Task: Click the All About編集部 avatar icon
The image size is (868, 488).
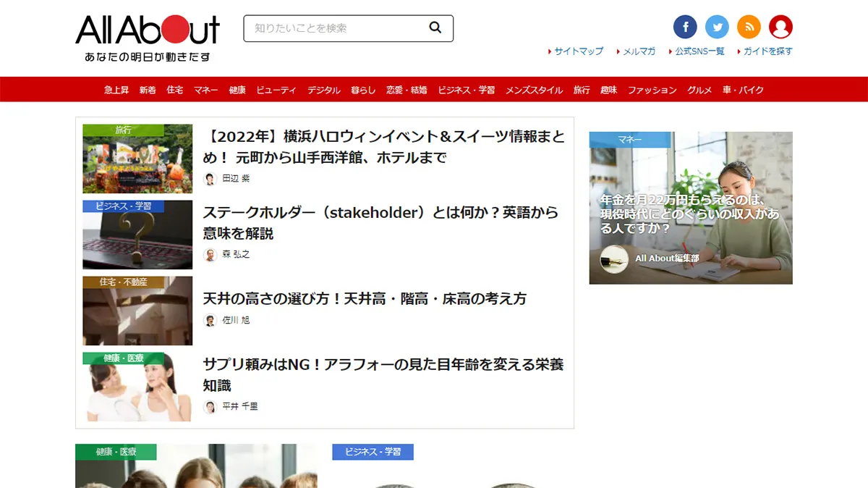Action: (x=614, y=258)
